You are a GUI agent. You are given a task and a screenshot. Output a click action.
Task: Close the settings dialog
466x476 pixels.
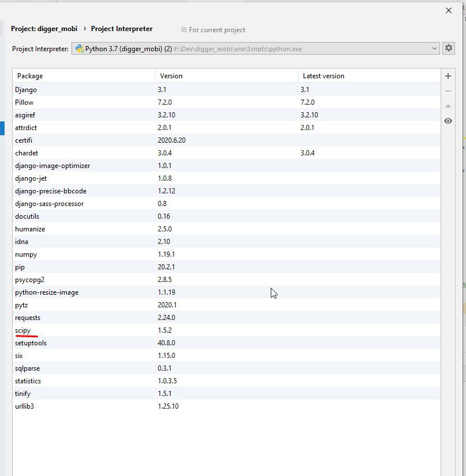pos(449,10)
